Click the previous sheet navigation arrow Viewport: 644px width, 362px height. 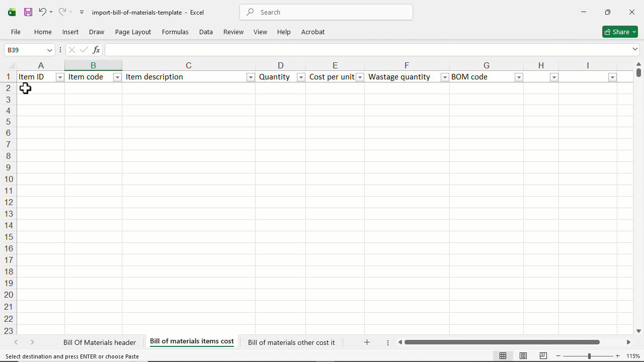pyautogui.click(x=16, y=342)
